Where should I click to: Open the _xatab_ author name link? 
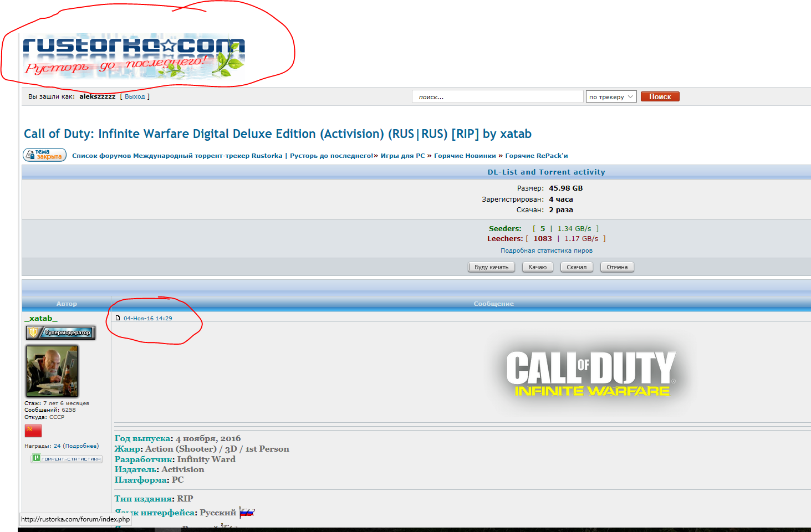[40, 318]
